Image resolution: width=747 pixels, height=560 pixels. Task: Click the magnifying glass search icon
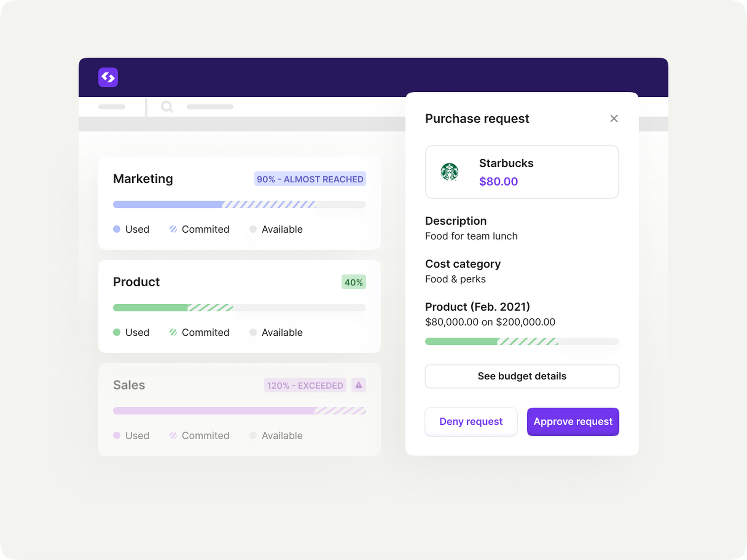[x=167, y=107]
